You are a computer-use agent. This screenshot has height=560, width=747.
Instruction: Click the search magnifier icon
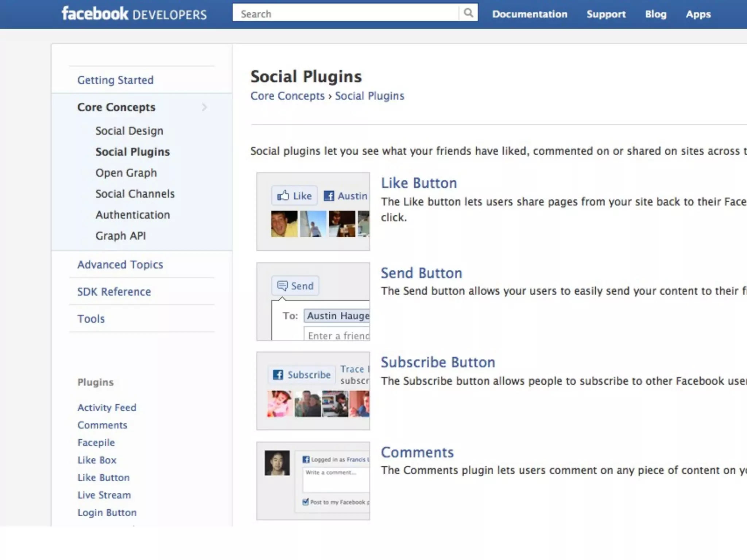468,13
